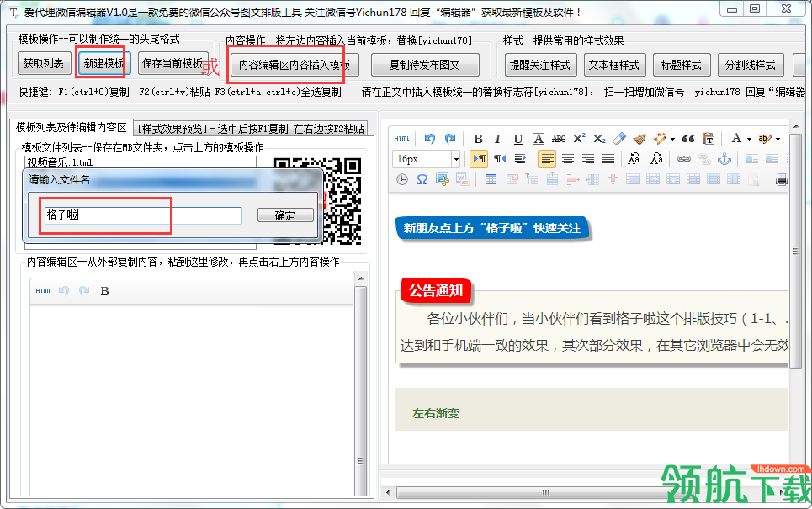Viewport: 812px width, 509px height.
Task: Expand auto typeset options arrow
Action: [672, 139]
